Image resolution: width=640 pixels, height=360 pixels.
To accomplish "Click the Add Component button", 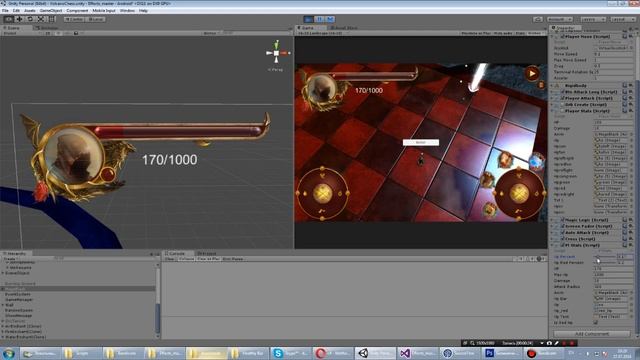I will coord(592,334).
